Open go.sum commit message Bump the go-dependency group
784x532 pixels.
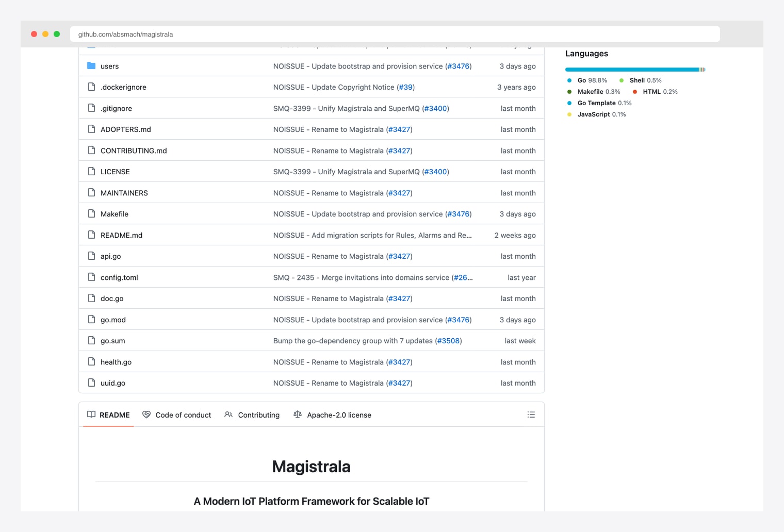pos(353,341)
